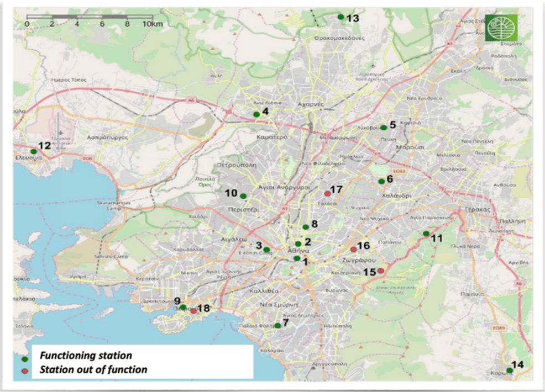Click green station marker 12 near Ελευσίνα
Image resolution: width=545 pixels, height=392 pixels.
[33, 151]
